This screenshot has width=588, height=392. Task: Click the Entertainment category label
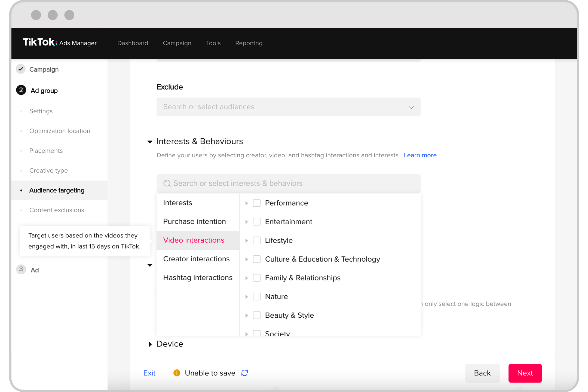point(289,222)
